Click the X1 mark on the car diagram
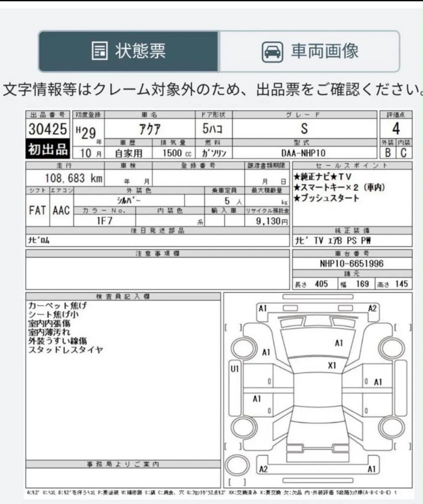423x504 pixels. point(332,366)
